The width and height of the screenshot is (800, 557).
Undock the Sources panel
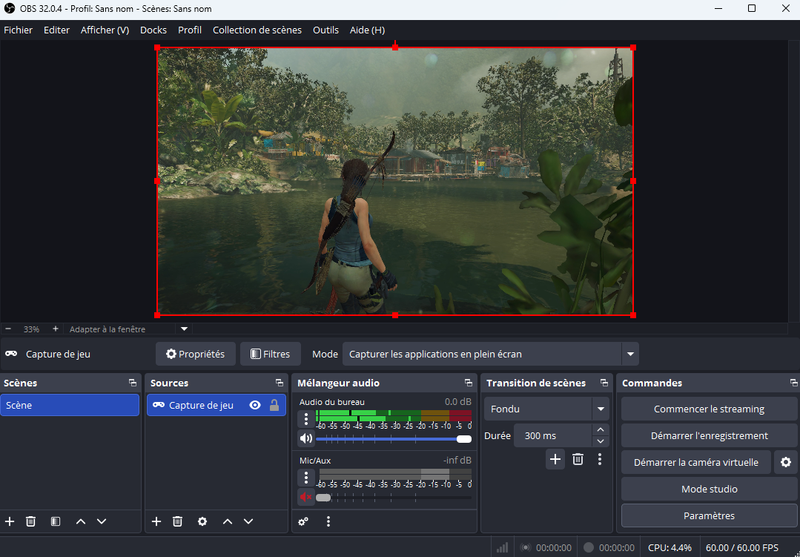pos(279,383)
